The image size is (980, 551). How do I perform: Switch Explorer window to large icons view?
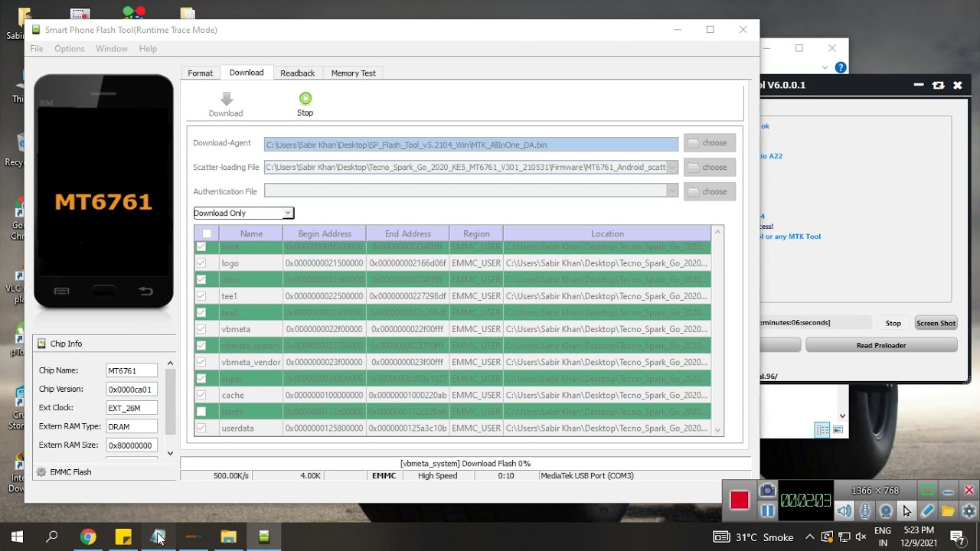pos(837,430)
